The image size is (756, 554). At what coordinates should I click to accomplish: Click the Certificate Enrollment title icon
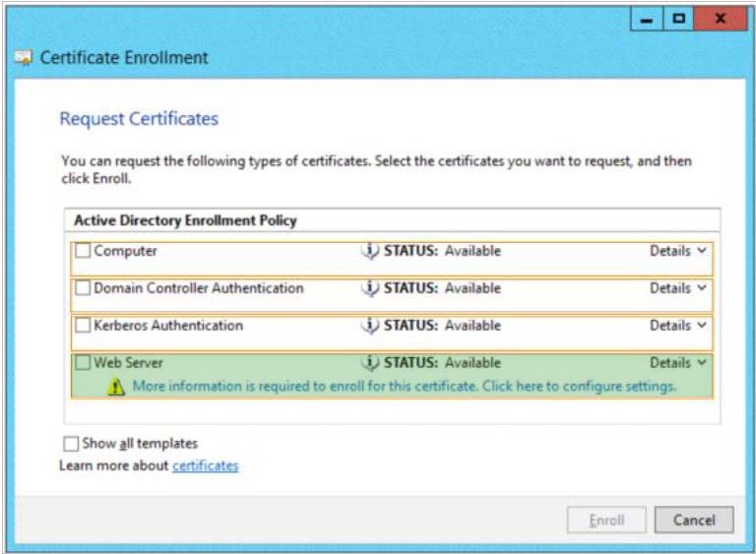(x=24, y=57)
